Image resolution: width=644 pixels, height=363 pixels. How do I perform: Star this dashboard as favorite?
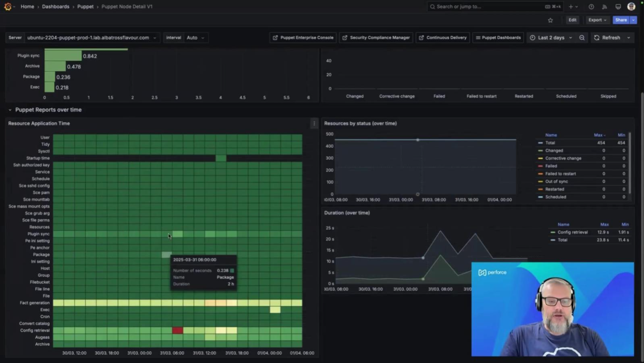click(x=550, y=20)
